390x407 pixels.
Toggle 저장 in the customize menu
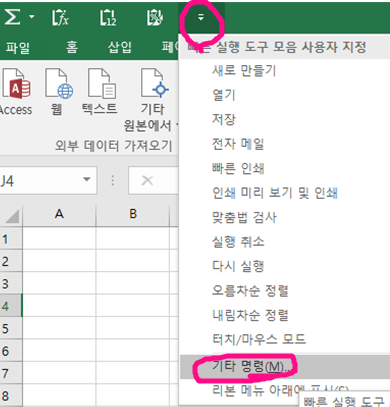(285, 119)
